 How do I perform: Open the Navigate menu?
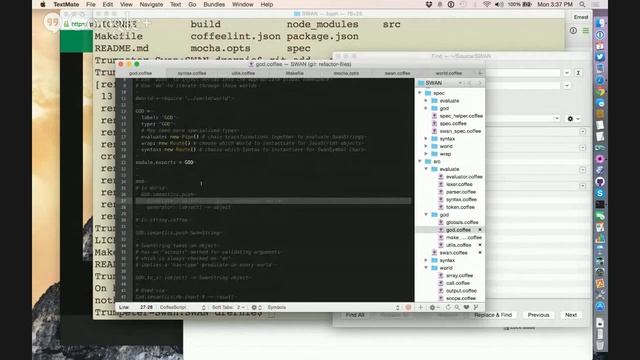(x=151, y=4)
